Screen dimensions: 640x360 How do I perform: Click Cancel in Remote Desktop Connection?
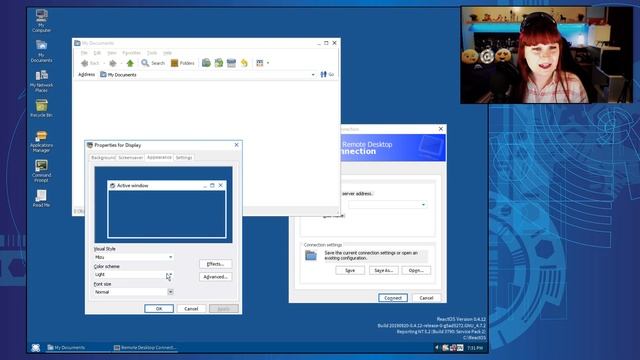[426, 298]
